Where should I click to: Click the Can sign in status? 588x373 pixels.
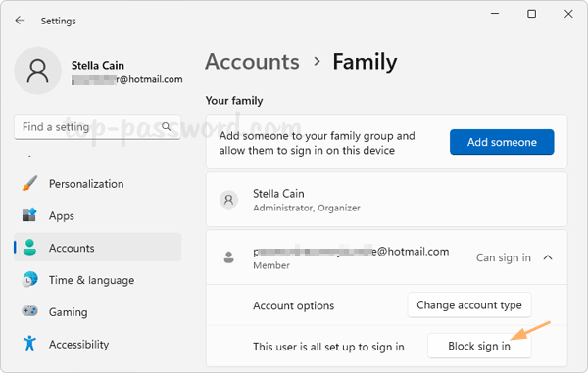pyautogui.click(x=504, y=257)
